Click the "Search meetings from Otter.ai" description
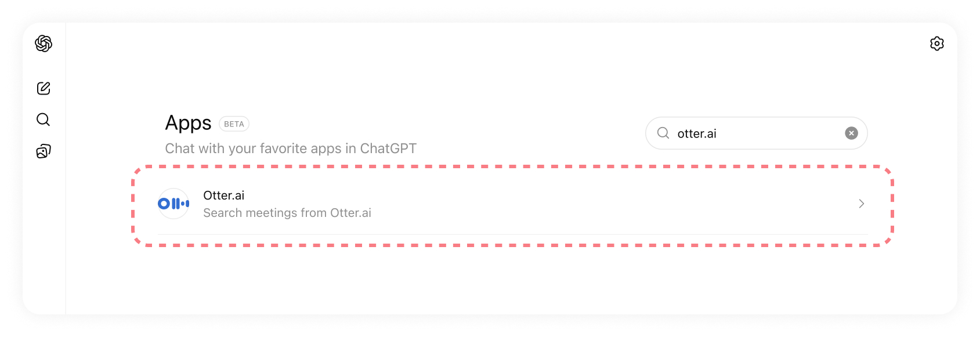980x337 pixels. tap(287, 213)
